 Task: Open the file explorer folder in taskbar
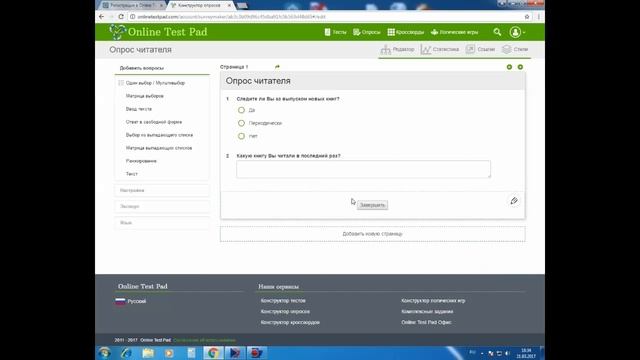(148, 353)
